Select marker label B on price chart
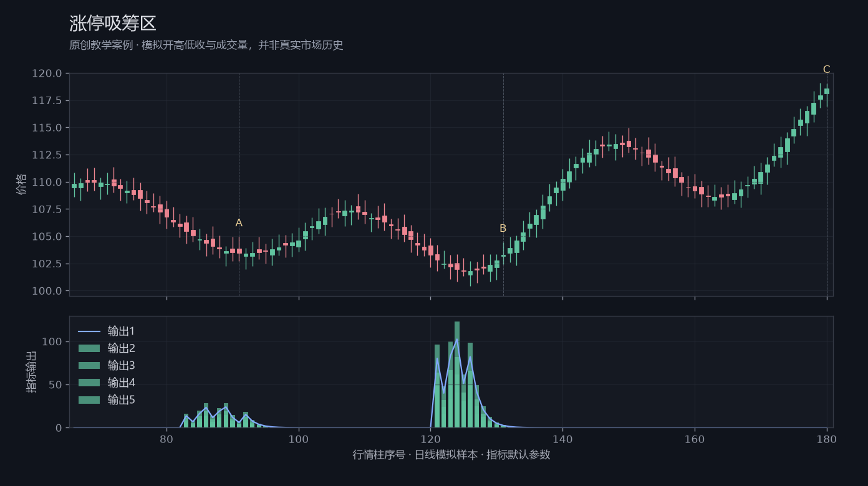 pos(503,229)
